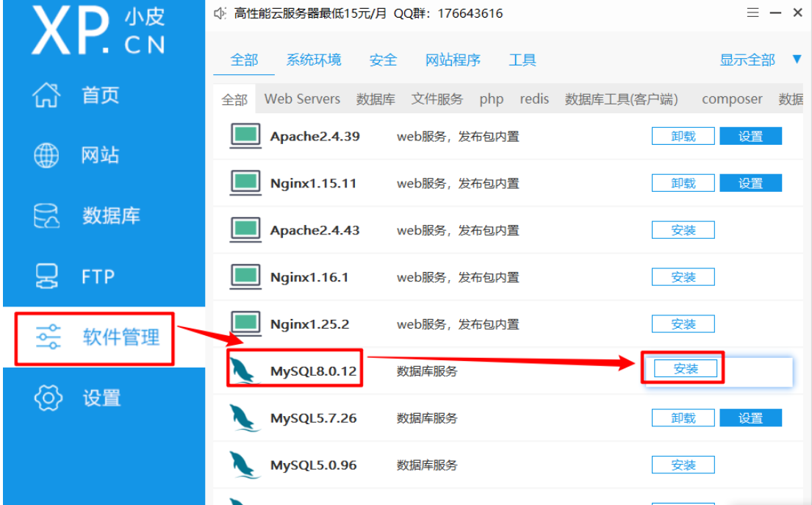Screen dimensions: 812x505
Task: Click the cloud server advertisement text
Action: (x=368, y=13)
